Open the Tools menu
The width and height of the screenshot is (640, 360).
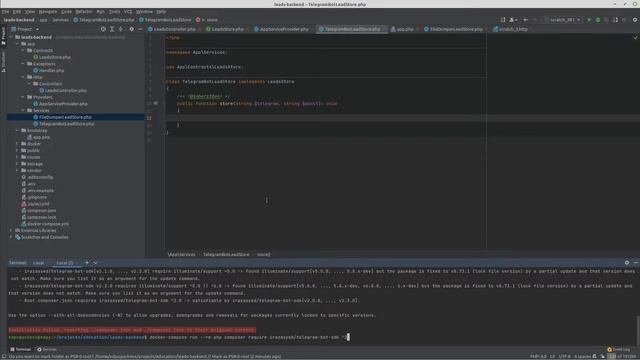114,12
